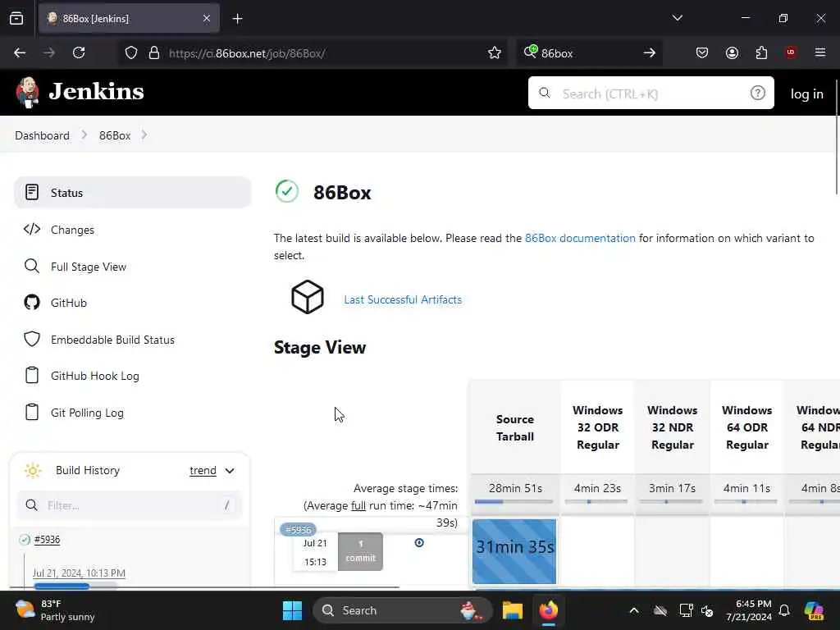Click the #5936 badge in Stage View
Screen dimensions: 840x630
pyautogui.click(x=298, y=529)
